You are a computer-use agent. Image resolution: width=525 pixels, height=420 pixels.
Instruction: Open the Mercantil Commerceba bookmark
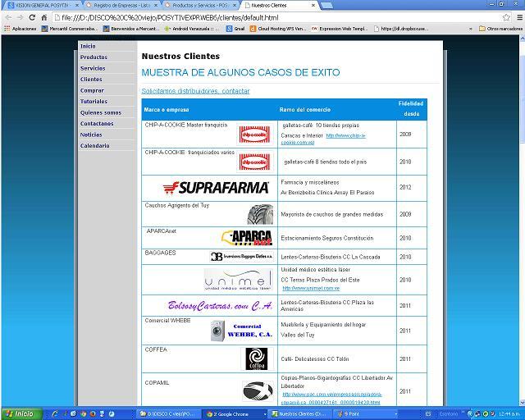point(69,29)
